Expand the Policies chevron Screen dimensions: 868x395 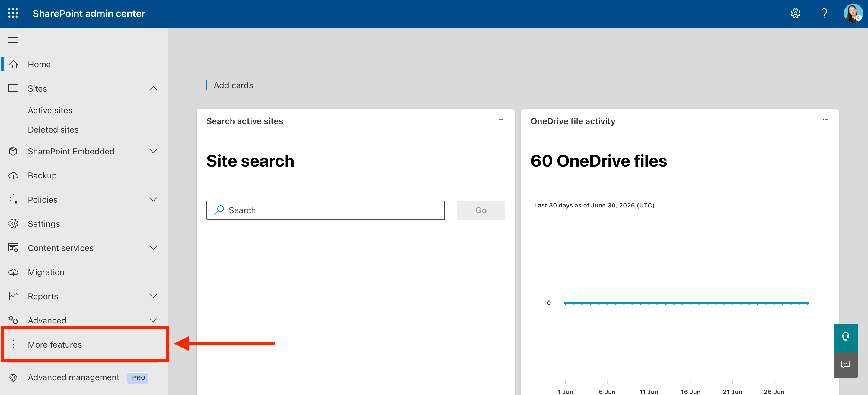(153, 200)
